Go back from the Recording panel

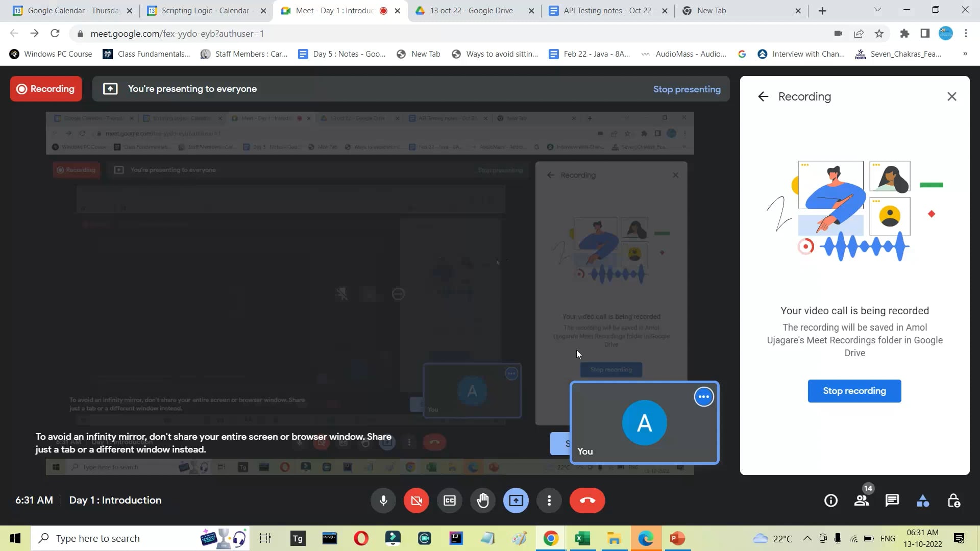[x=763, y=96]
